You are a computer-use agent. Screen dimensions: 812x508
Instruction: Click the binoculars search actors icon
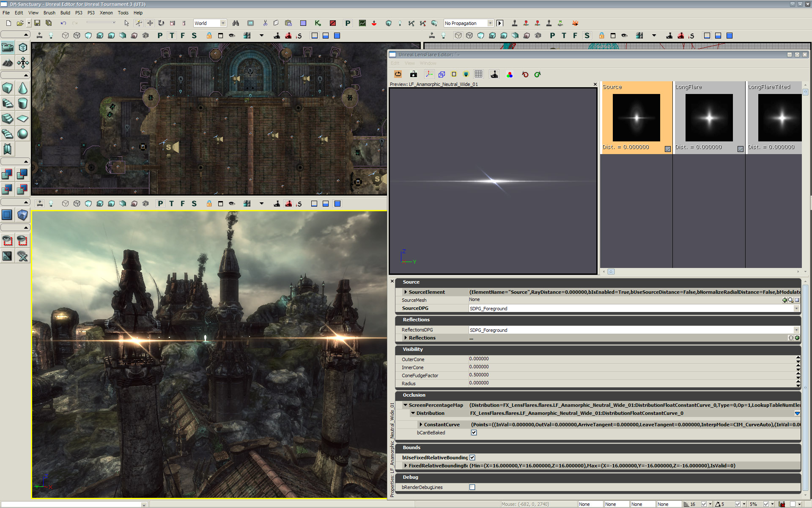click(236, 23)
